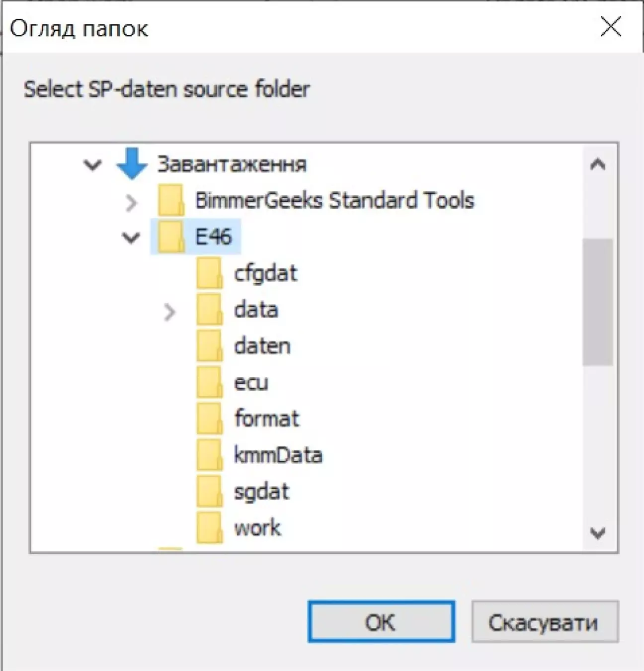Click the scrollbar down arrow

598,533
